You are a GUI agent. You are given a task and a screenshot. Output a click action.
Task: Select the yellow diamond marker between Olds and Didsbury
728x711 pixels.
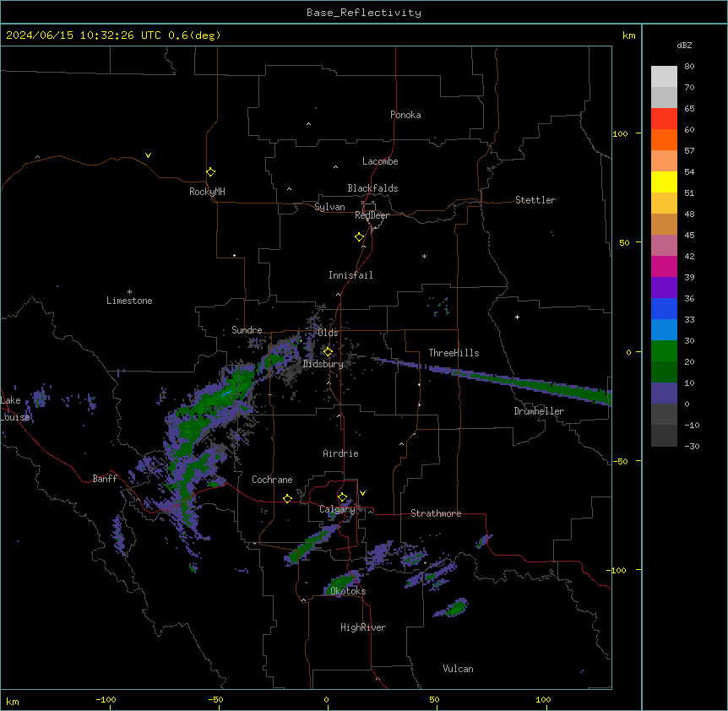click(x=328, y=352)
